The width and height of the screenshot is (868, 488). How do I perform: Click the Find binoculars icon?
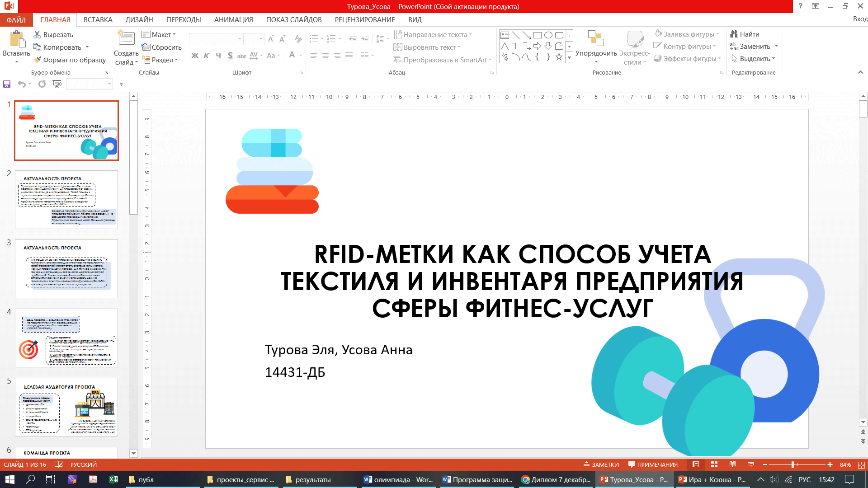[734, 34]
